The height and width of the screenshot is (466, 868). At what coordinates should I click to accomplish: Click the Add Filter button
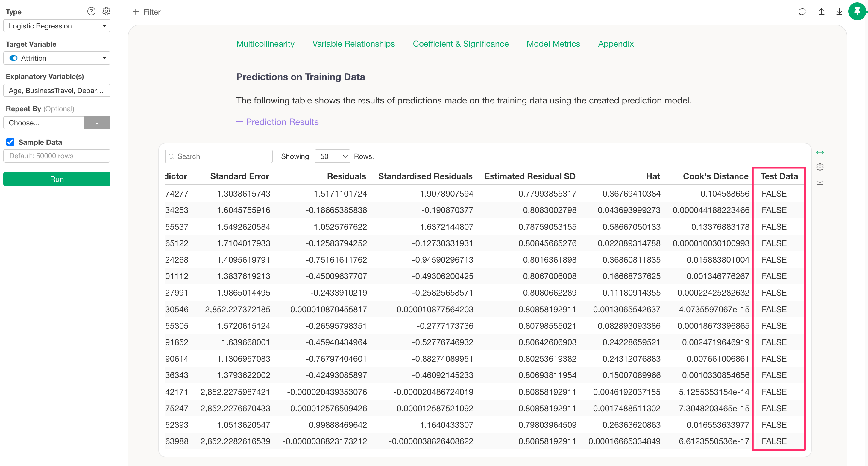[147, 12]
